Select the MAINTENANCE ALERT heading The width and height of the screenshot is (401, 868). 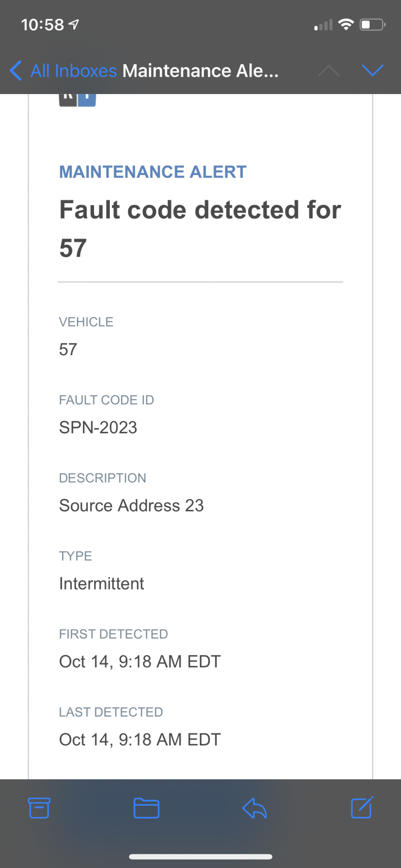coord(153,172)
